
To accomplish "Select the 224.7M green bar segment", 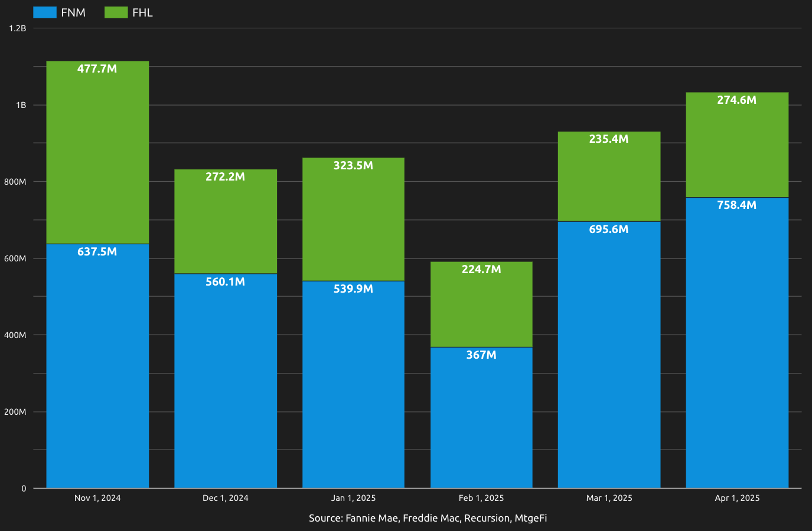I will coord(481,304).
